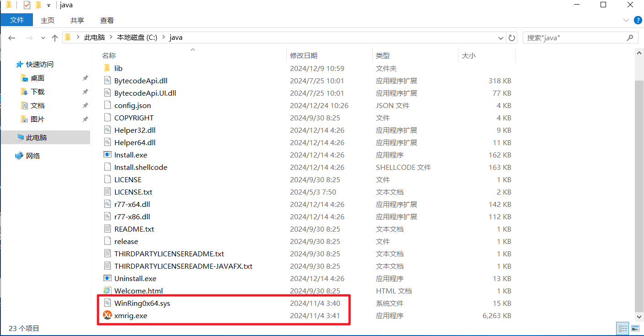The height and width of the screenshot is (336, 644).
Task: Expand the 本地磁盘 (C:) breadcrumb arrow
Action: [163, 38]
